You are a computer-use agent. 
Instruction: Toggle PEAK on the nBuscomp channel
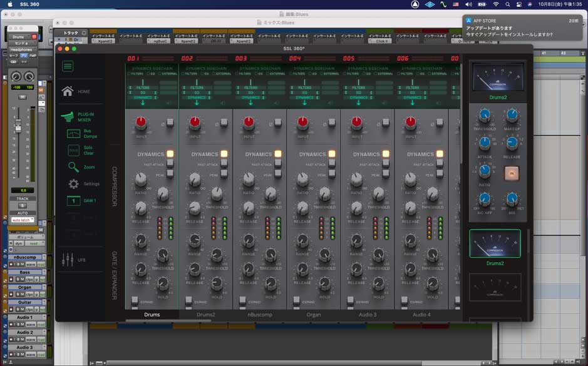point(278,173)
